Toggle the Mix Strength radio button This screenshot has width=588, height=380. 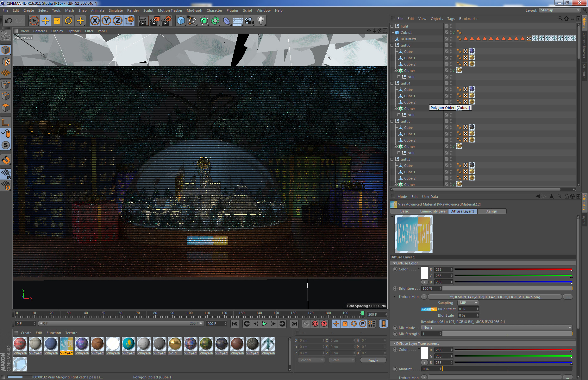[395, 334]
